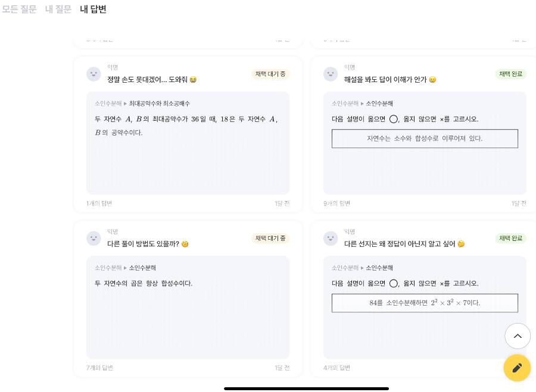Screen dimensions: 536x392
Task: Select the '내 답변' tab
Action: pos(93,10)
